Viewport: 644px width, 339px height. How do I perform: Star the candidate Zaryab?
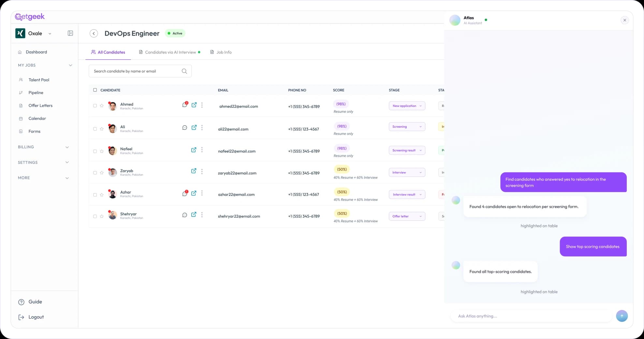click(102, 173)
